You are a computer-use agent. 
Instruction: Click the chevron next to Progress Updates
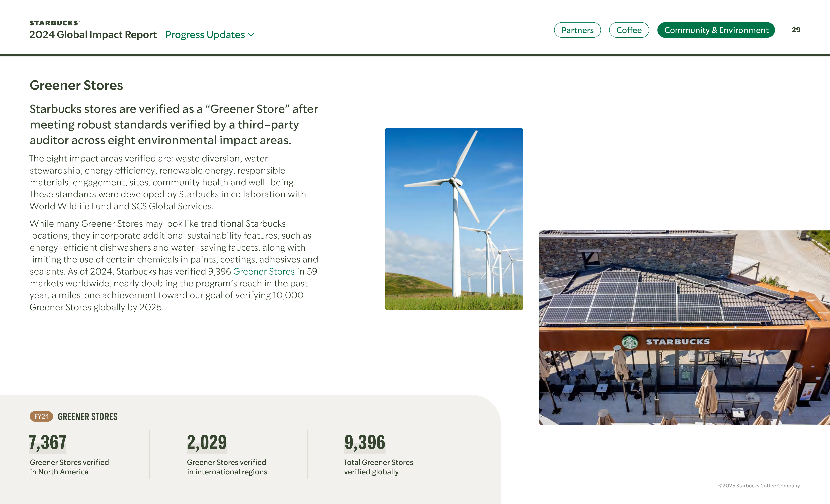[x=251, y=35]
